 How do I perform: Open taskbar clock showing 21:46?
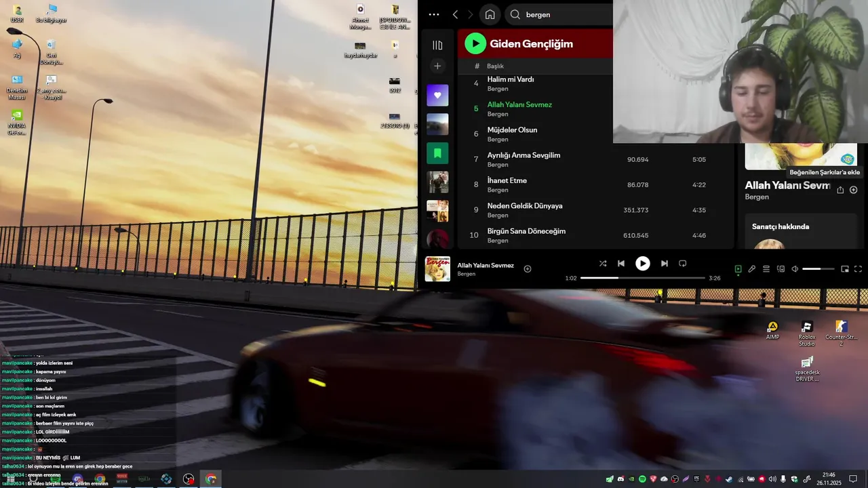pos(829,479)
